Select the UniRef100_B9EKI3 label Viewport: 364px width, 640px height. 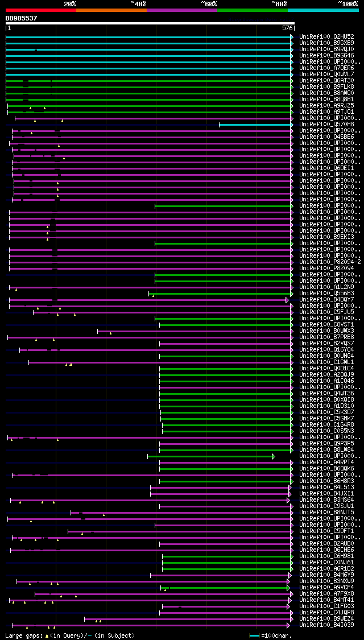pyautogui.click(x=326, y=237)
